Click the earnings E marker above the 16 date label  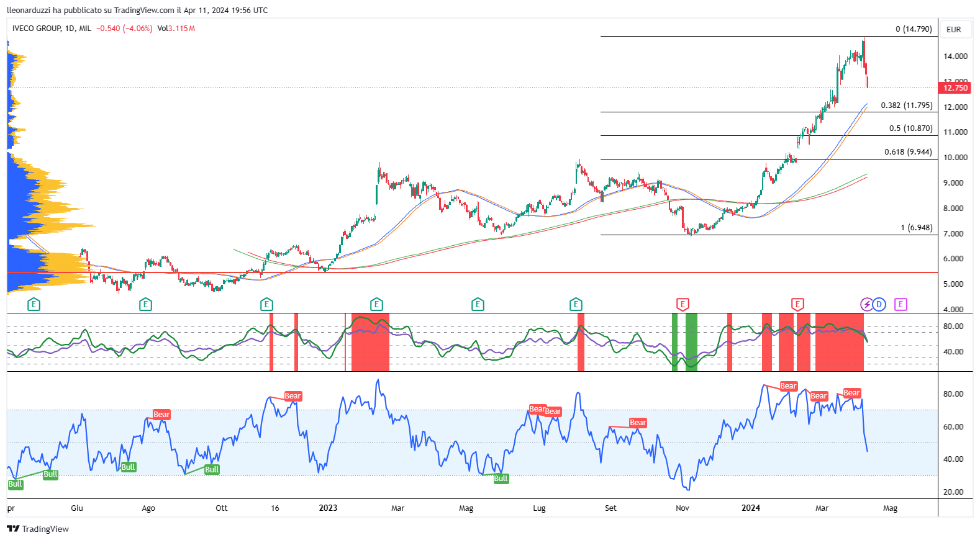tap(266, 304)
